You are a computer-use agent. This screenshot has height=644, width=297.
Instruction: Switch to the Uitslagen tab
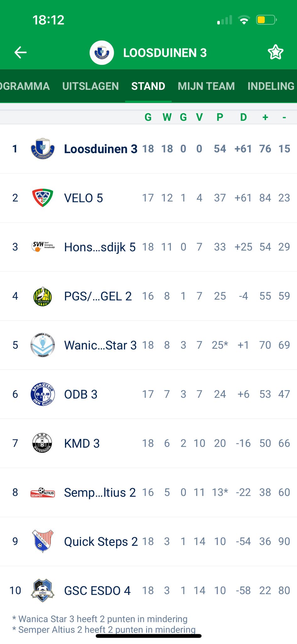(90, 86)
